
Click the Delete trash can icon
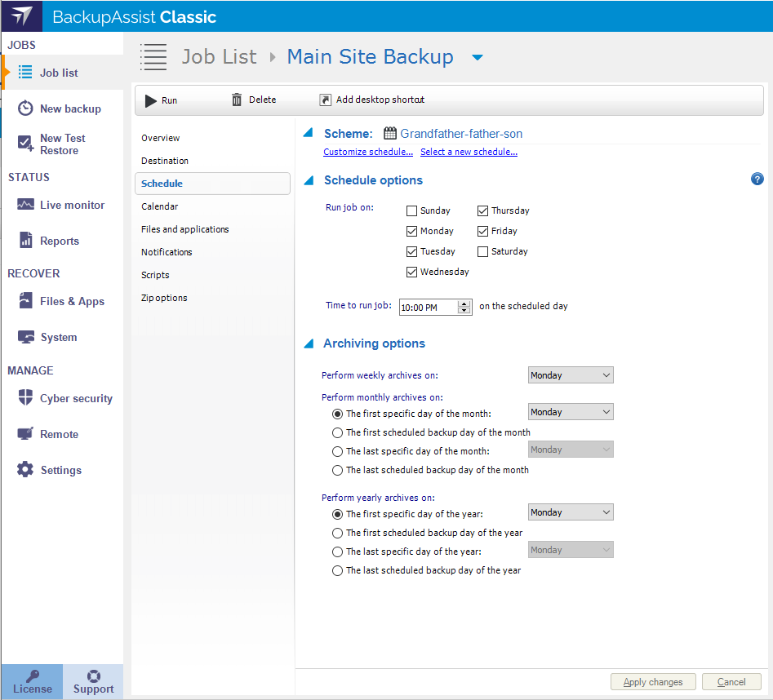click(237, 100)
